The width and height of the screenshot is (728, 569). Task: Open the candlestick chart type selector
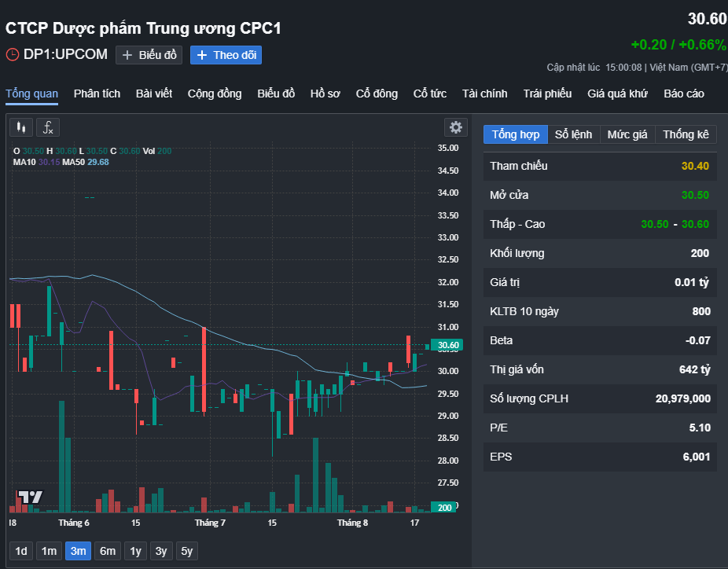pyautogui.click(x=21, y=127)
